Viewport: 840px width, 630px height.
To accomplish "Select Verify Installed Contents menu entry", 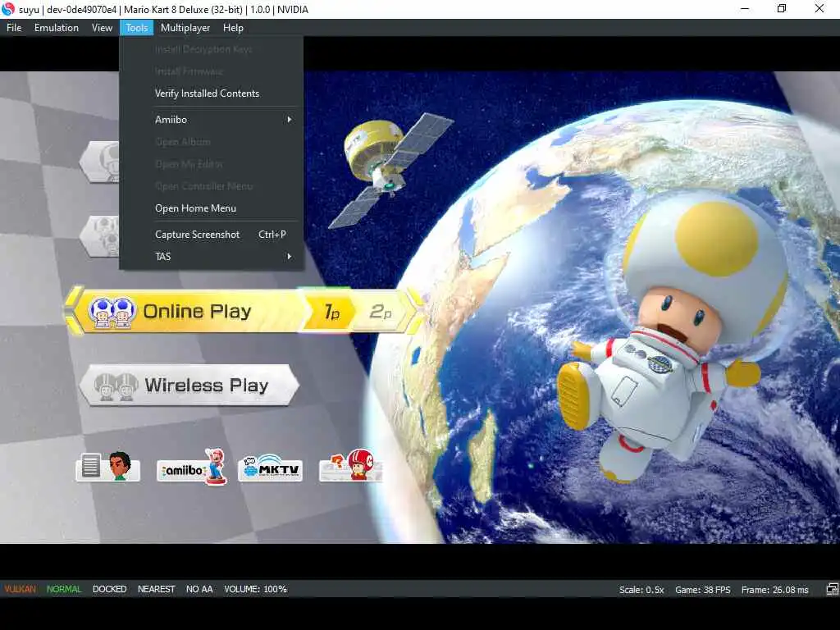I will tap(211, 94).
